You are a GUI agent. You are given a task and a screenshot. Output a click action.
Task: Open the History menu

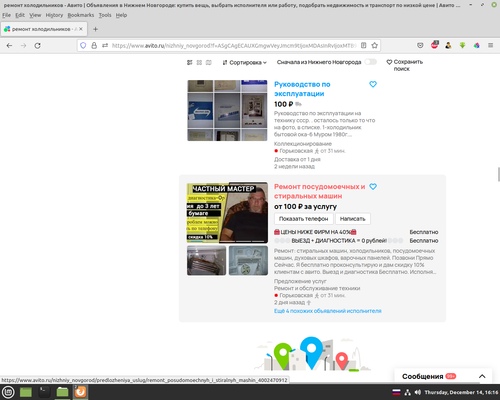pyautogui.click(x=54, y=15)
